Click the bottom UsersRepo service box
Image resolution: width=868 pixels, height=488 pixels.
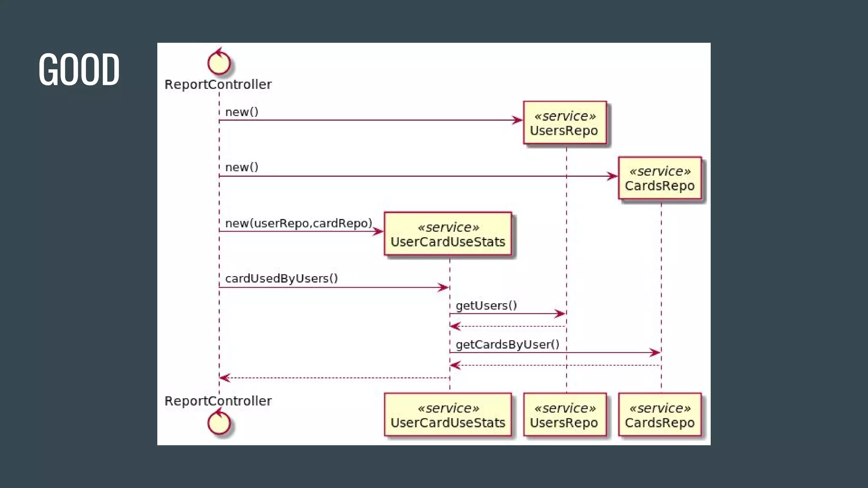(x=565, y=415)
